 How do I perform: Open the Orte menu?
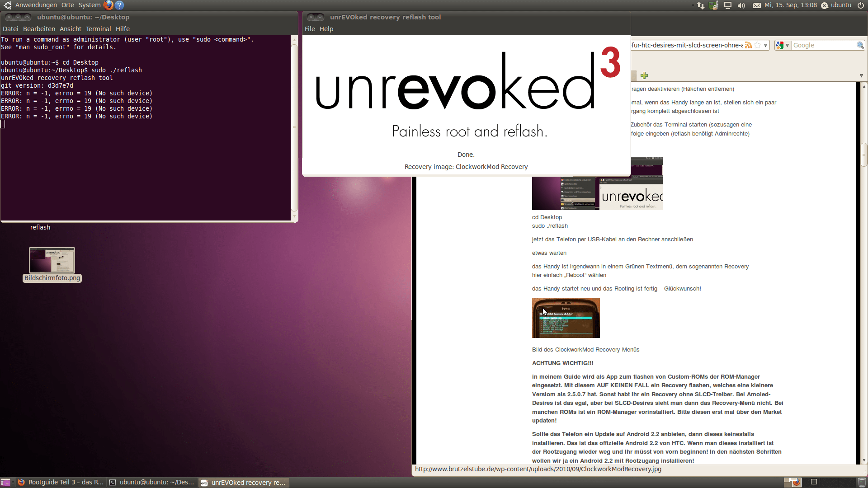pos(68,5)
